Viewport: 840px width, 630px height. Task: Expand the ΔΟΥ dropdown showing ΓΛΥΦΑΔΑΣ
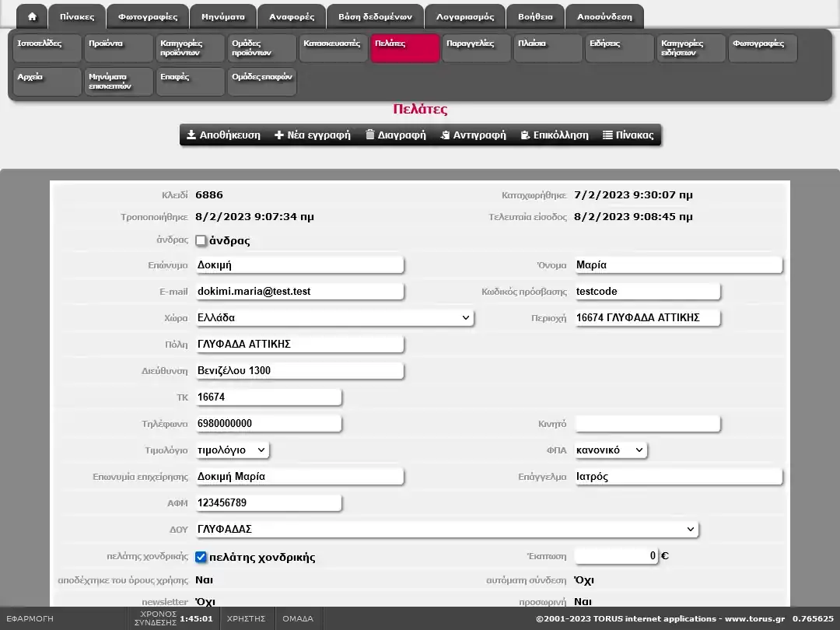[446, 530]
